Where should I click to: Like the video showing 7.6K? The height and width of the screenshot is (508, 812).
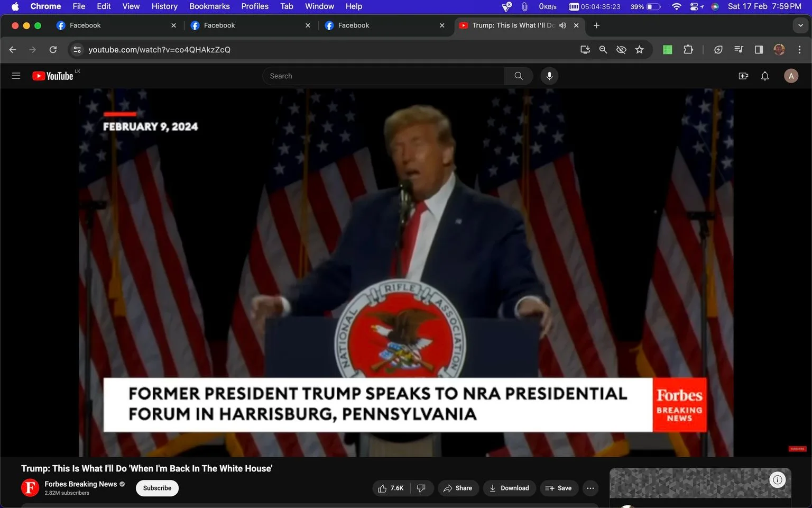point(391,488)
